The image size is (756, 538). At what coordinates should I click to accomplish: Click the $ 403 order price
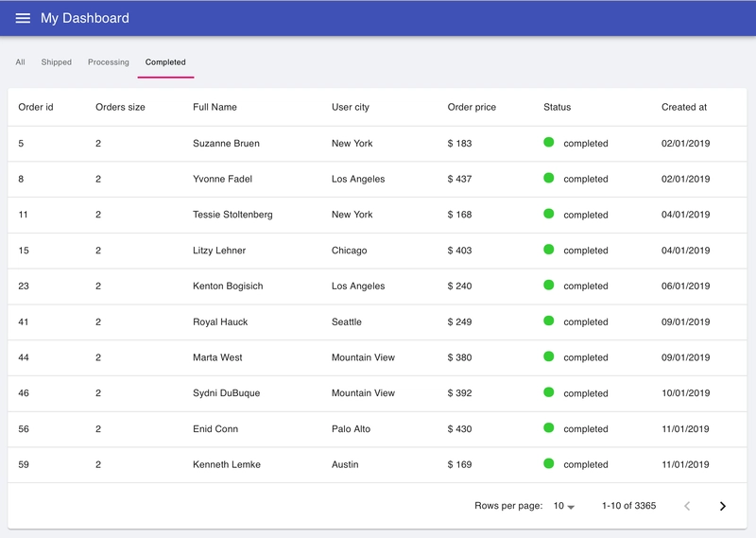(x=459, y=251)
